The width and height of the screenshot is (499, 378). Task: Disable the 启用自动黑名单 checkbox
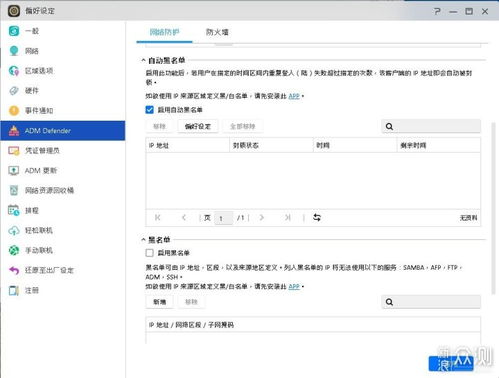coord(150,110)
